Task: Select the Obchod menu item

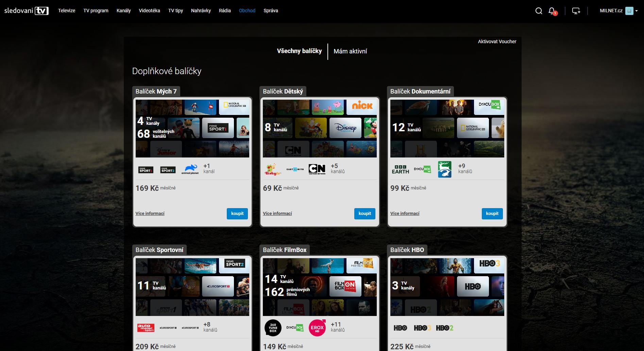Action: point(247,11)
